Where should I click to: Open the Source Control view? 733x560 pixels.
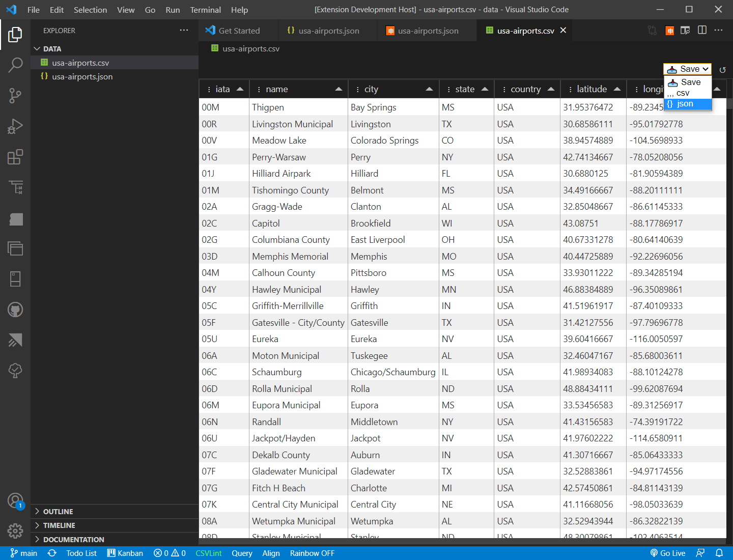tap(15, 96)
